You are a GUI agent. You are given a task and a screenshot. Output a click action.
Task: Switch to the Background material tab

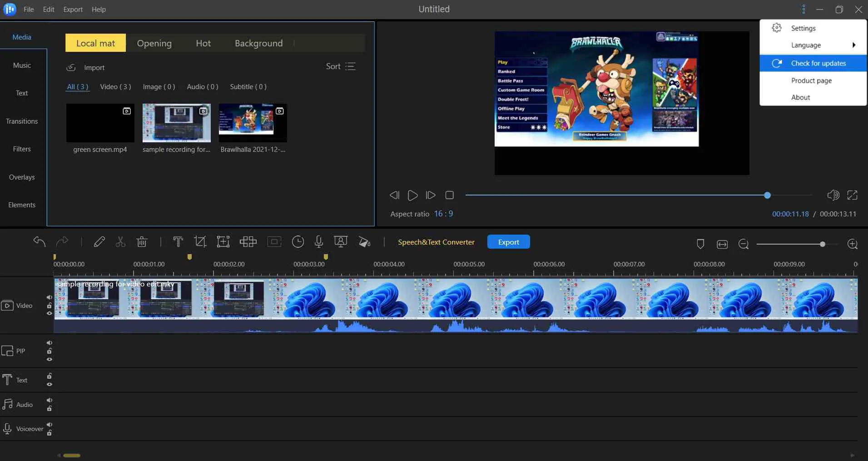click(258, 43)
